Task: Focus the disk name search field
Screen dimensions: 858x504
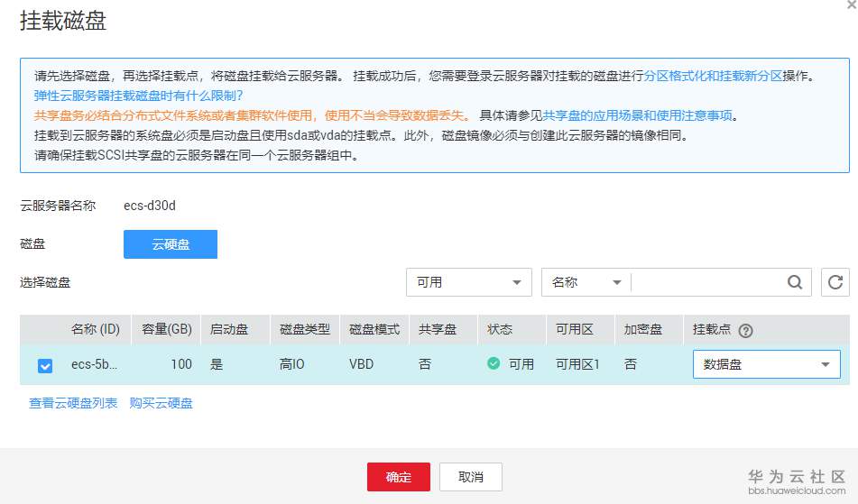Action: click(x=708, y=282)
